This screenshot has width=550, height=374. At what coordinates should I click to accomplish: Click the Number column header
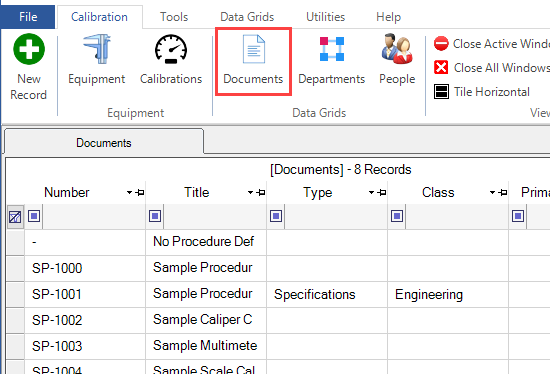pyautogui.click(x=67, y=192)
